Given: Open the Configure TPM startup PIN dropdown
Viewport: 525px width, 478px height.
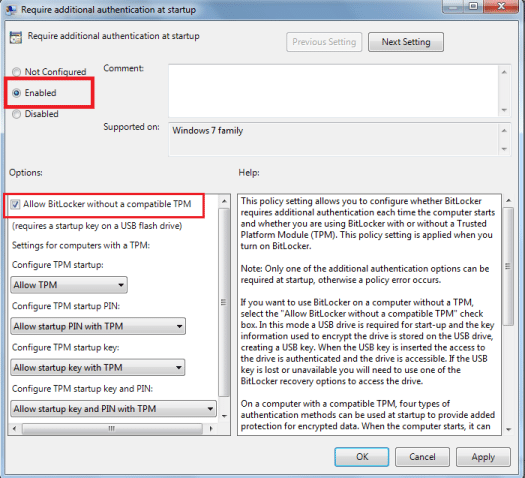Looking at the screenshot, I should point(98,326).
